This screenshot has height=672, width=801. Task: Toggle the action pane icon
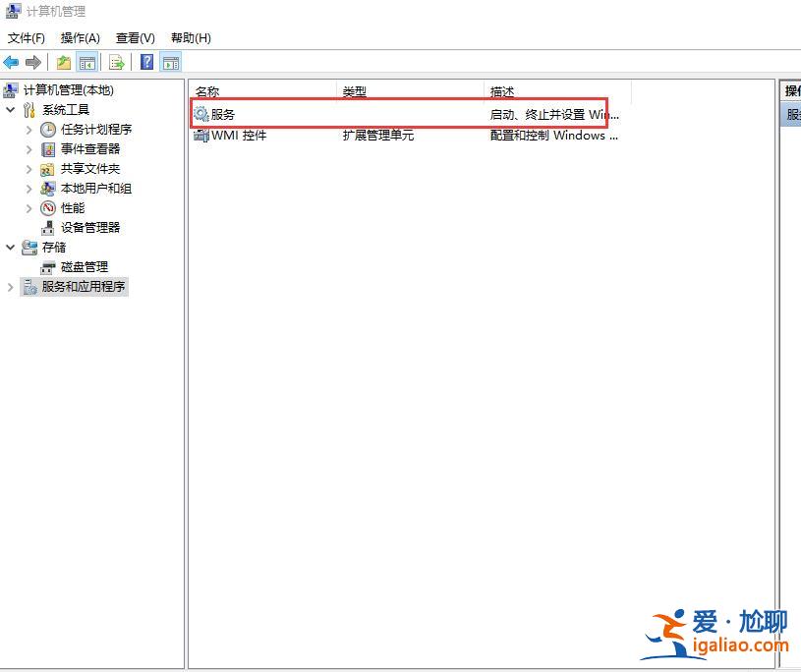click(169, 62)
